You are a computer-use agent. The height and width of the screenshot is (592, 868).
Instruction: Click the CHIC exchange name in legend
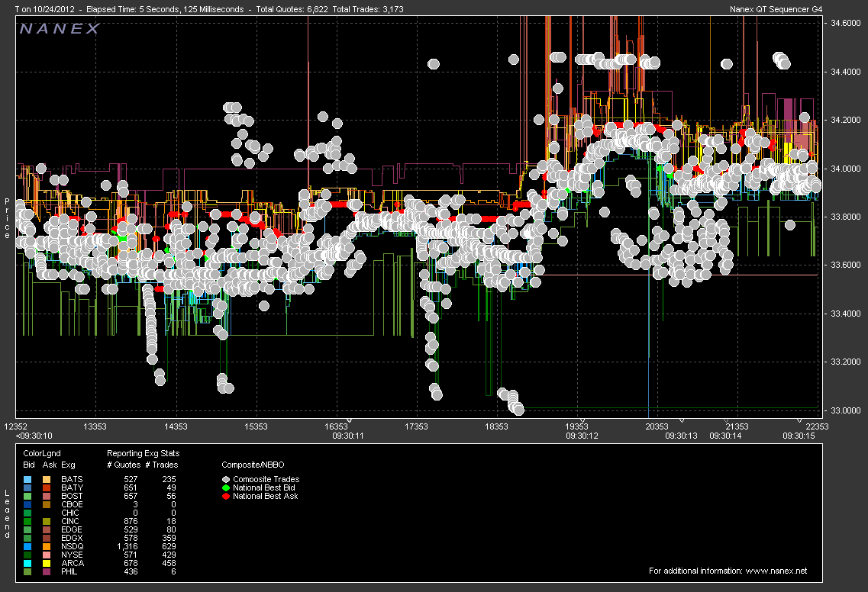tap(70, 513)
